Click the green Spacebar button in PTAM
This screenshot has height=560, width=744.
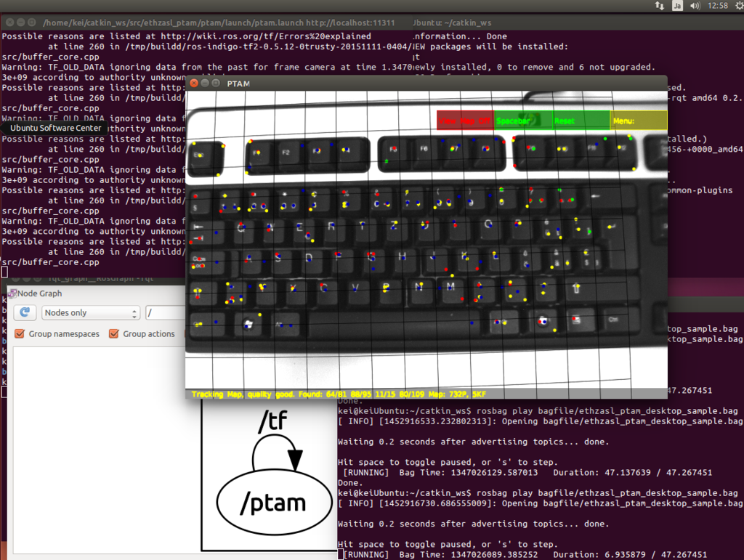[523, 121]
